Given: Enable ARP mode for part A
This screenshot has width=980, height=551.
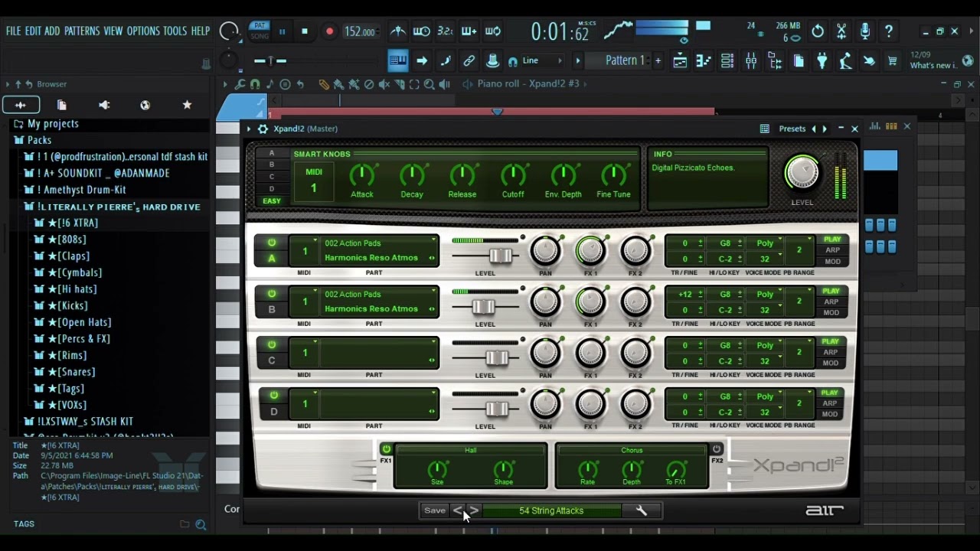Looking at the screenshot, I should [832, 250].
